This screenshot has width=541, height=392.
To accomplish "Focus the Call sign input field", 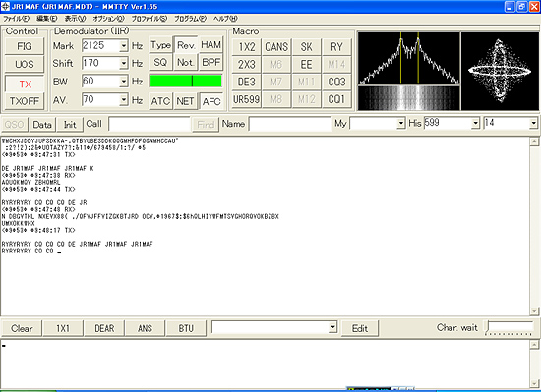I will point(150,124).
